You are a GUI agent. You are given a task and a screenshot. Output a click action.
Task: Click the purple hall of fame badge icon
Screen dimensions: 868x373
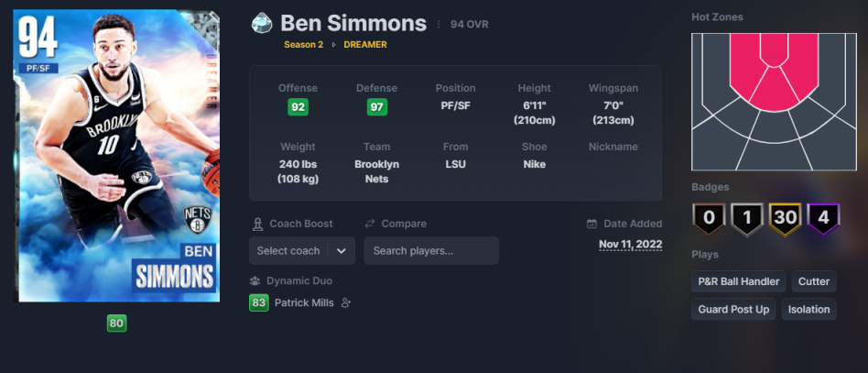(x=823, y=218)
